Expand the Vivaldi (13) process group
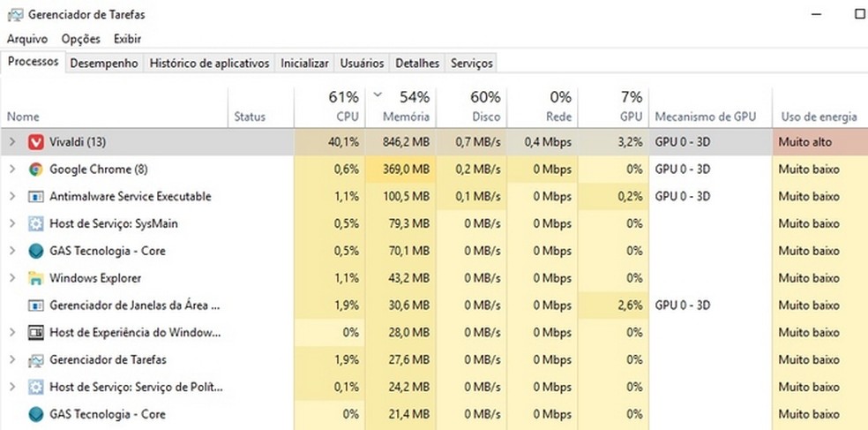The height and width of the screenshot is (430, 868). point(12,141)
